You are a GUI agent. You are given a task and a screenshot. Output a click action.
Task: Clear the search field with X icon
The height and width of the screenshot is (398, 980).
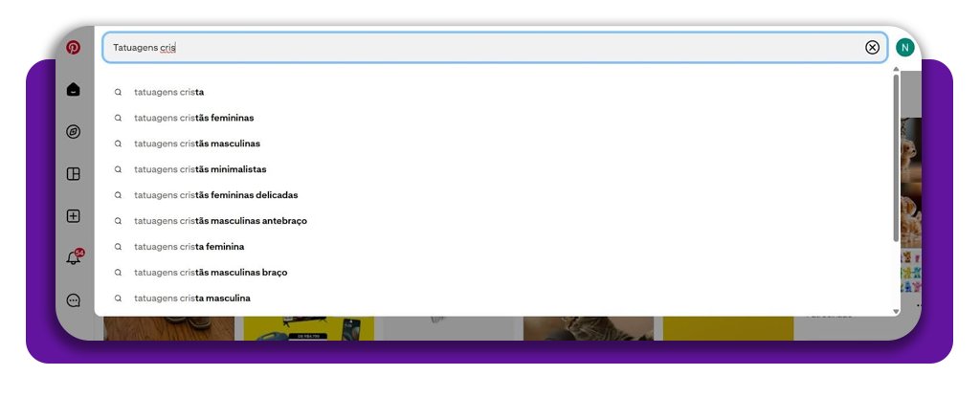click(x=872, y=48)
